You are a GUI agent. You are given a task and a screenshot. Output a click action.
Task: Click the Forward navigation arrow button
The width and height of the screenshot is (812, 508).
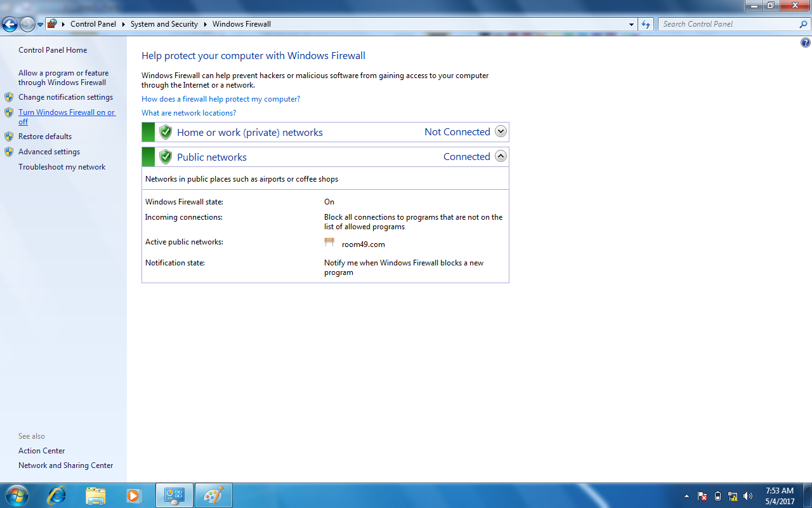point(27,25)
